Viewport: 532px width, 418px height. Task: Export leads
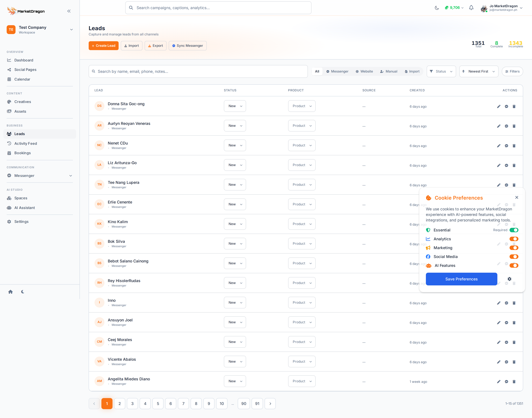point(156,46)
